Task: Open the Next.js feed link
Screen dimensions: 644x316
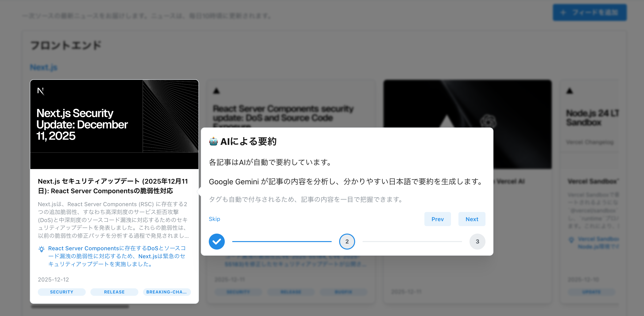Action: point(43,67)
